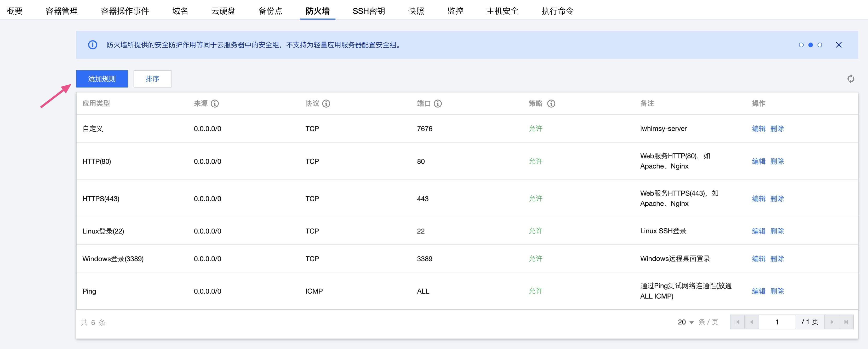Delete the Ping ICMP rule
This screenshot has height=349, width=868.
[777, 291]
